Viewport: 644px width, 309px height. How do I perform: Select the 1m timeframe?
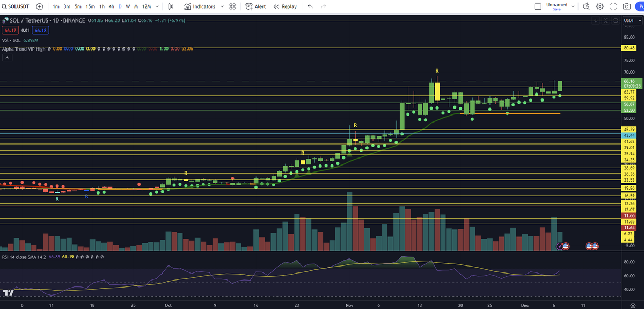click(x=56, y=6)
